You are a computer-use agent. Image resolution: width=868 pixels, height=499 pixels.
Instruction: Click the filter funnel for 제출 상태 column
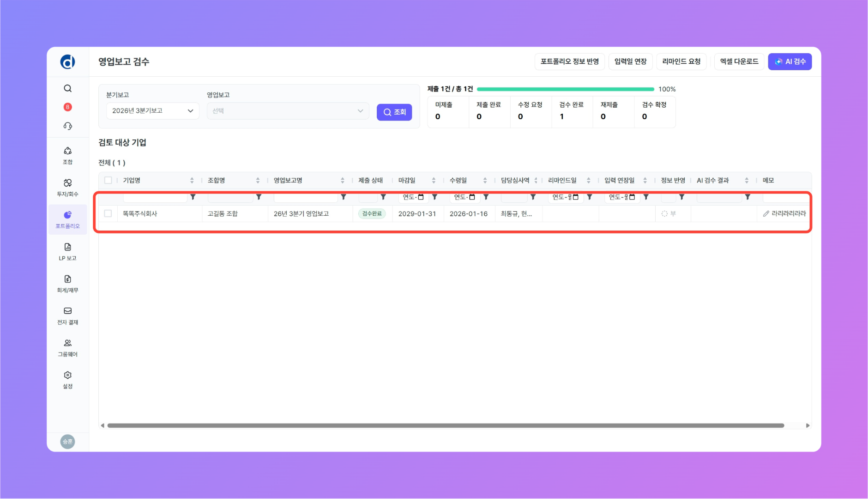[383, 197]
